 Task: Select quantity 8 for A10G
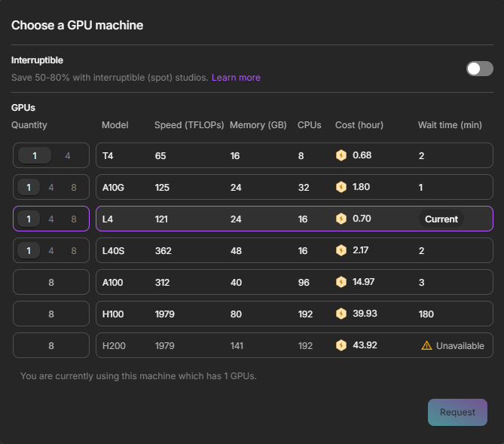click(x=74, y=187)
